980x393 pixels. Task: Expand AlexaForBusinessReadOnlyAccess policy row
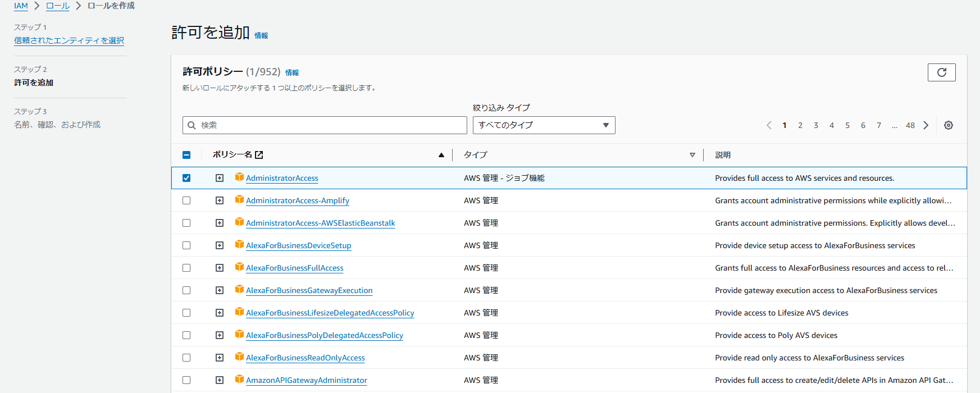[220, 358]
